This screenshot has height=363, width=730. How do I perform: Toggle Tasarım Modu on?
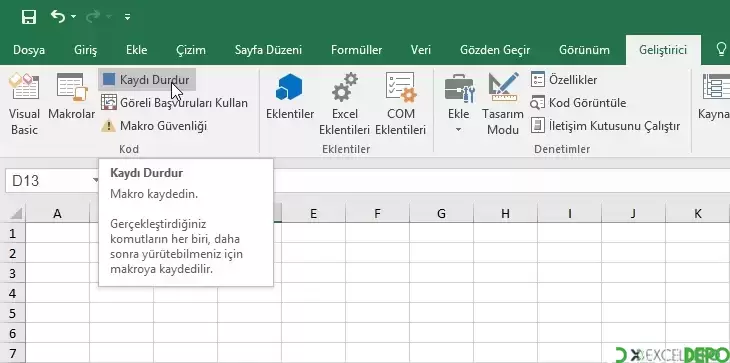pos(503,104)
